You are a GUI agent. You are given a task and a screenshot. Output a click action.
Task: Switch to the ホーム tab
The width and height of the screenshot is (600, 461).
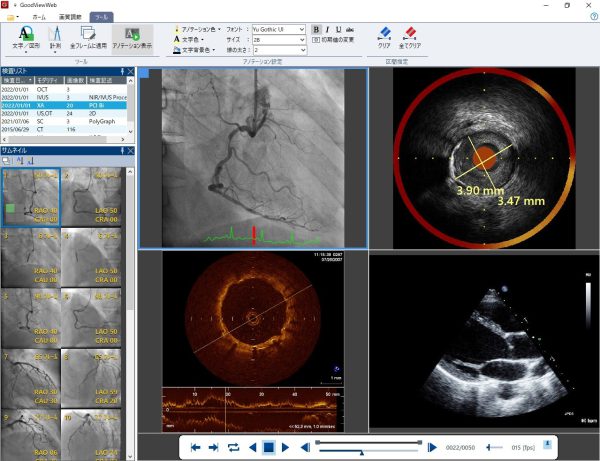pyautogui.click(x=38, y=18)
